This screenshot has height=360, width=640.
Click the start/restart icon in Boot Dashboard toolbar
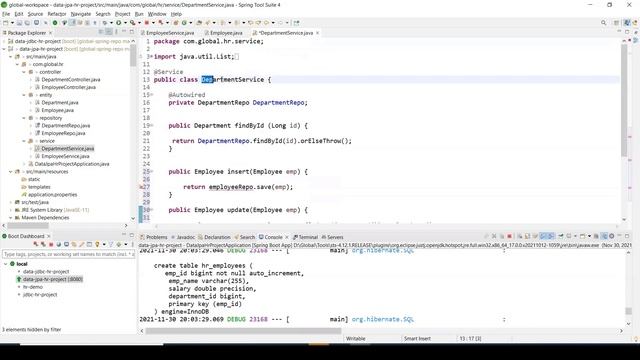click(x=36, y=244)
